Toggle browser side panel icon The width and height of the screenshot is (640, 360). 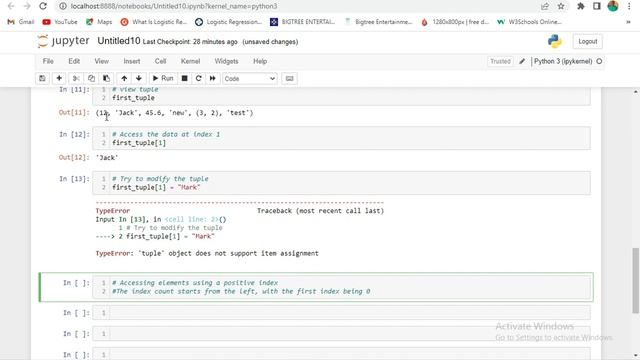click(597, 6)
